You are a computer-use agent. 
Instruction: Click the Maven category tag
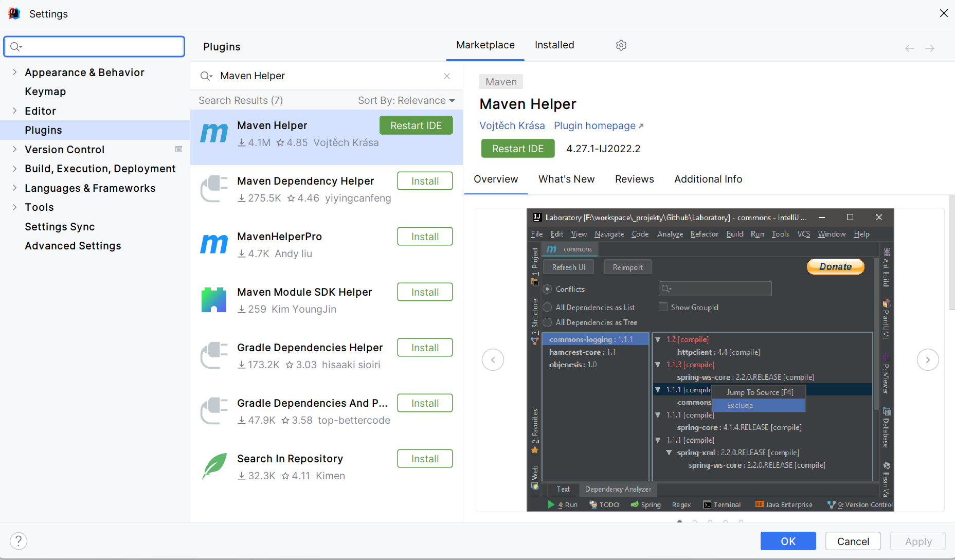(x=501, y=82)
